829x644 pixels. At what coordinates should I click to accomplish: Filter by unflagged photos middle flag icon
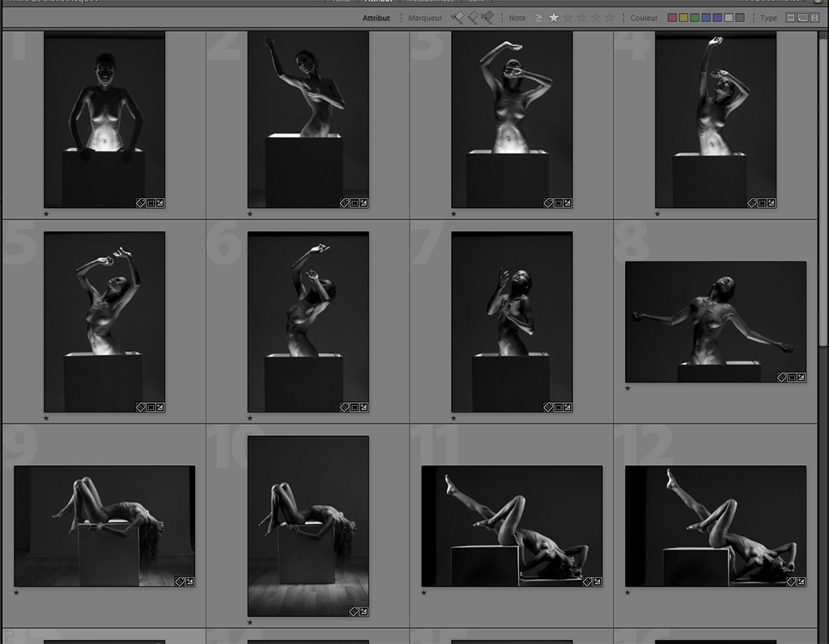[473, 18]
